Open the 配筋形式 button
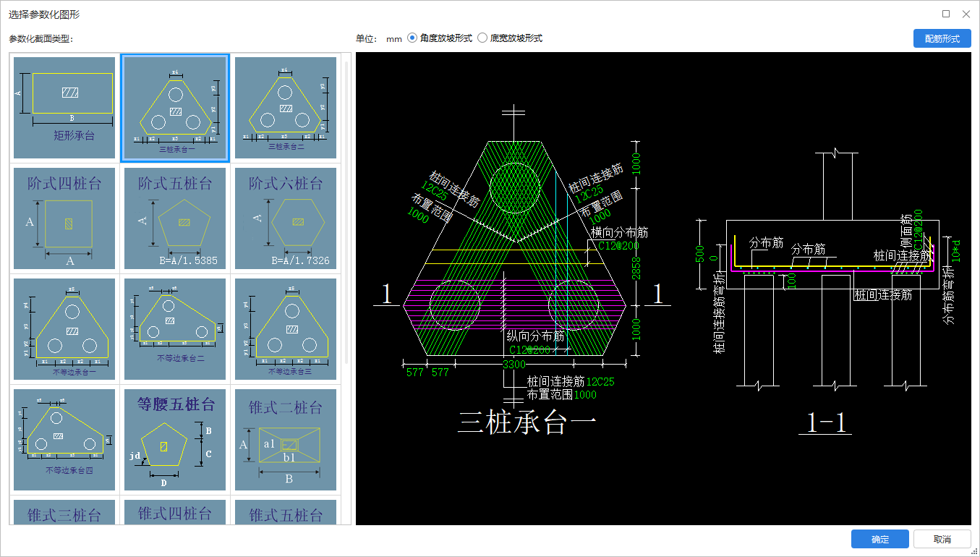Viewport: 980px width, 557px height. [942, 38]
